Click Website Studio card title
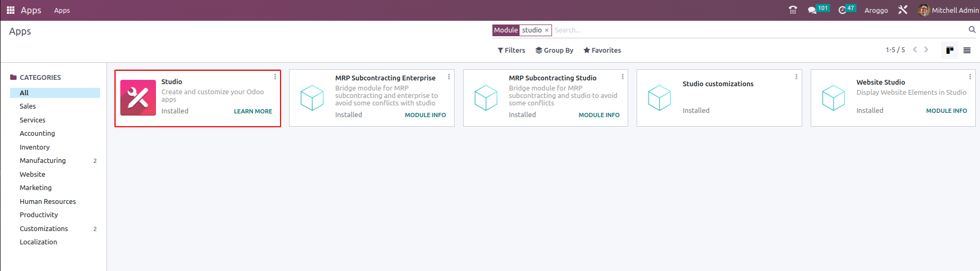Viewport: 980px width, 271px height. (880, 82)
